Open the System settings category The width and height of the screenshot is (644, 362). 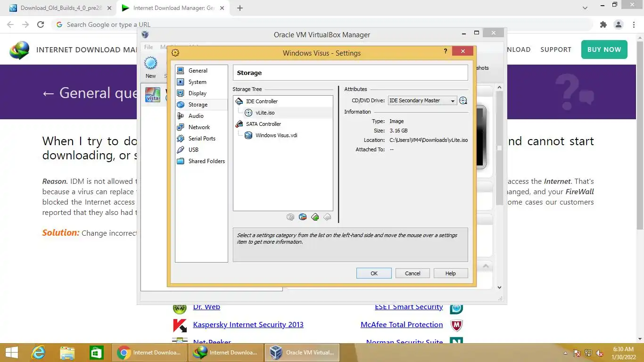pos(201,82)
